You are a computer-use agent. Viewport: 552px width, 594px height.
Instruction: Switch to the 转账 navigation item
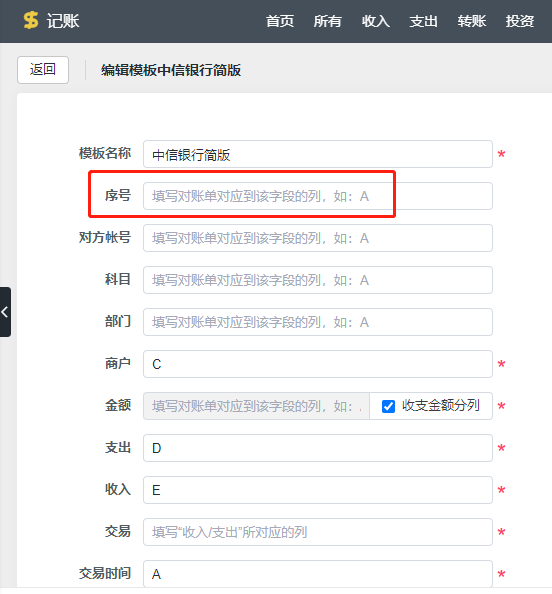tap(472, 21)
